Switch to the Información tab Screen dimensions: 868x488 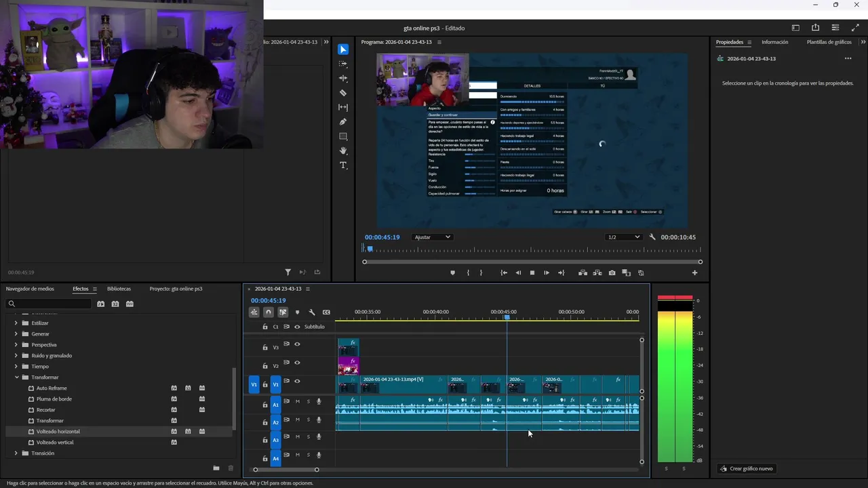click(774, 42)
